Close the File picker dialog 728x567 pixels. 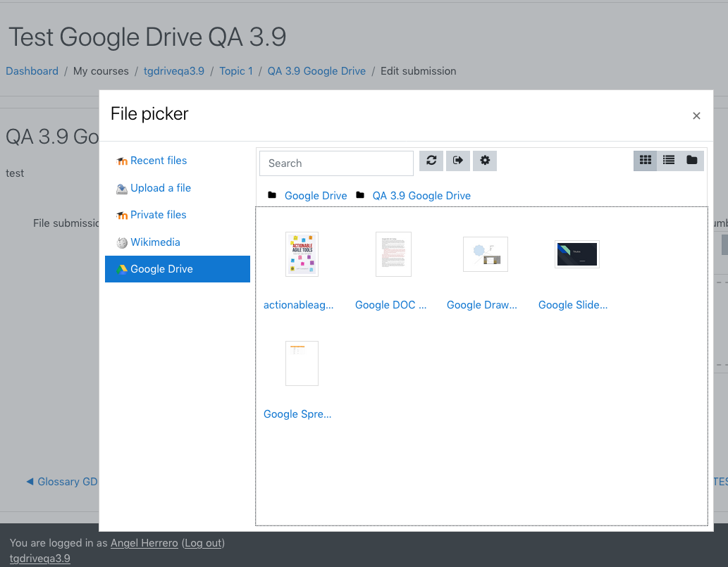696,116
